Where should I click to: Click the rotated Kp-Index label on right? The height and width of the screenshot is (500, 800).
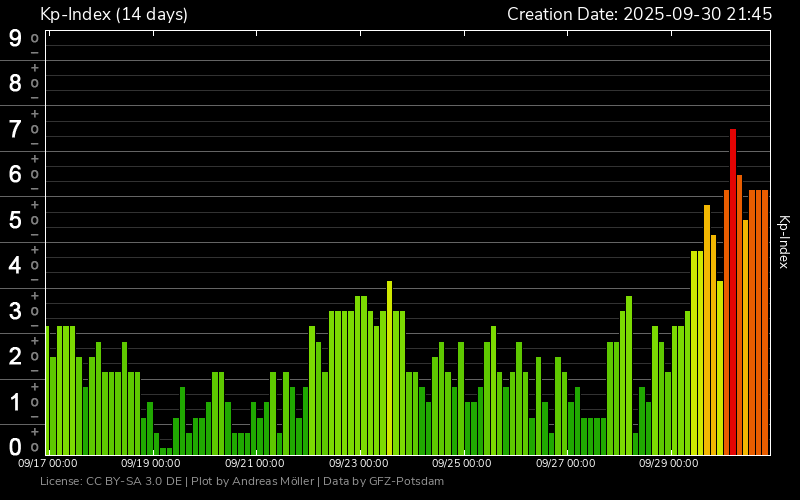point(784,242)
